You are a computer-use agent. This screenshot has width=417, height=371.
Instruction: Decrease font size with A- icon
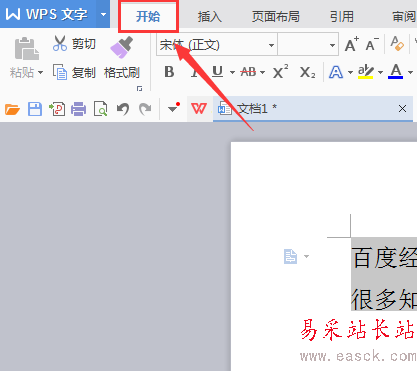pos(372,44)
